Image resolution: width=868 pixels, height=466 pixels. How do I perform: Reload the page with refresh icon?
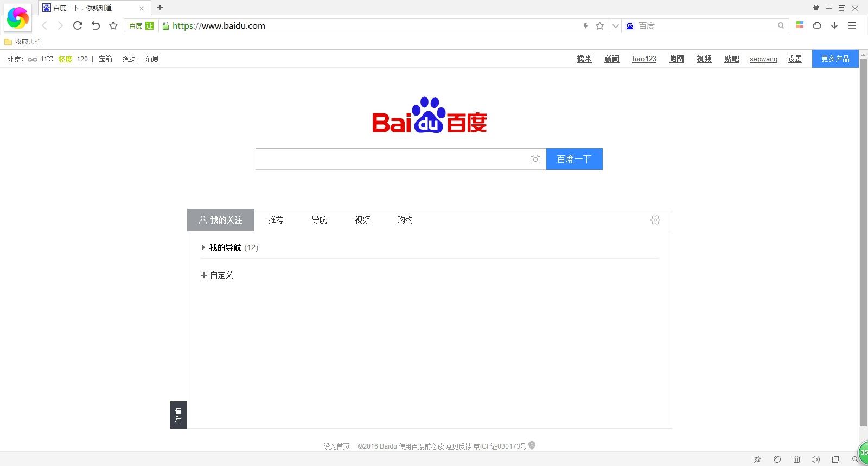click(x=78, y=25)
